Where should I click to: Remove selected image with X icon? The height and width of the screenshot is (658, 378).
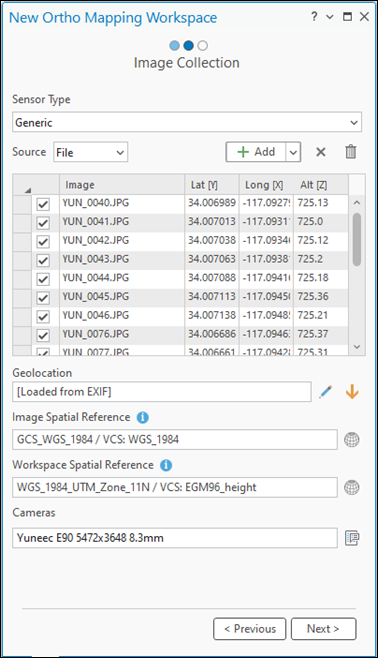[x=321, y=152]
